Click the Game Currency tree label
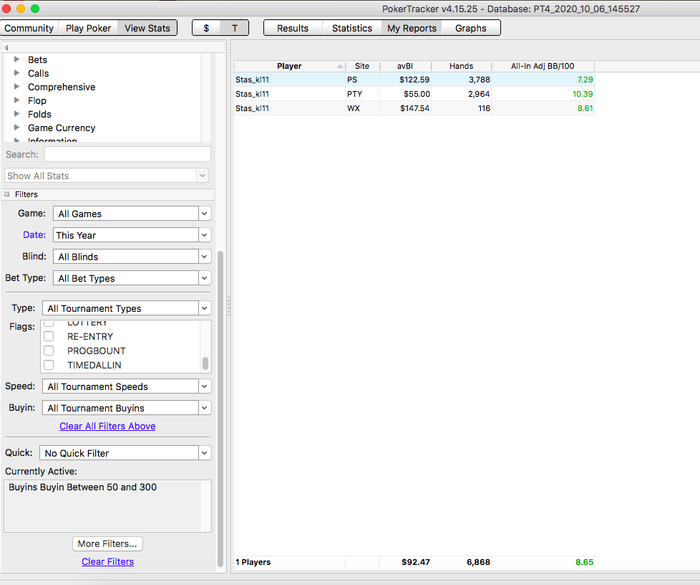Screen dimensions: 700x585 pyautogui.click(x=62, y=128)
